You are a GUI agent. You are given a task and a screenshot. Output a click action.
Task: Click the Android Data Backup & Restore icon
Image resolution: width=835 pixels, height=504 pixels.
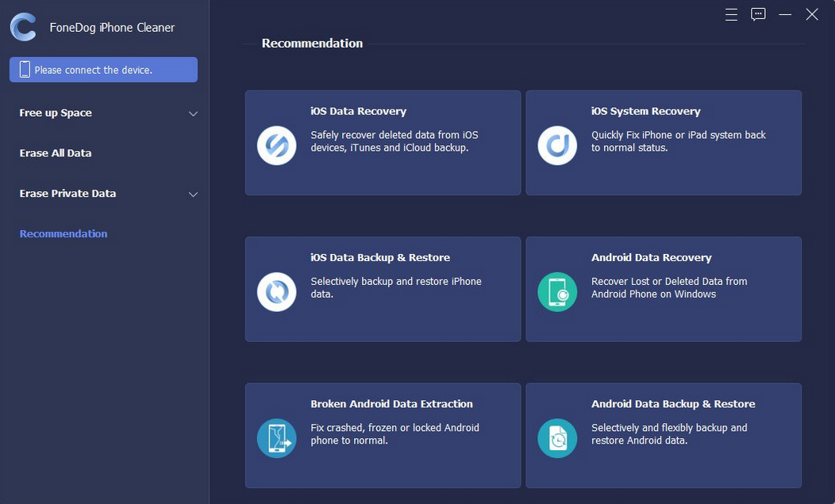(557, 438)
